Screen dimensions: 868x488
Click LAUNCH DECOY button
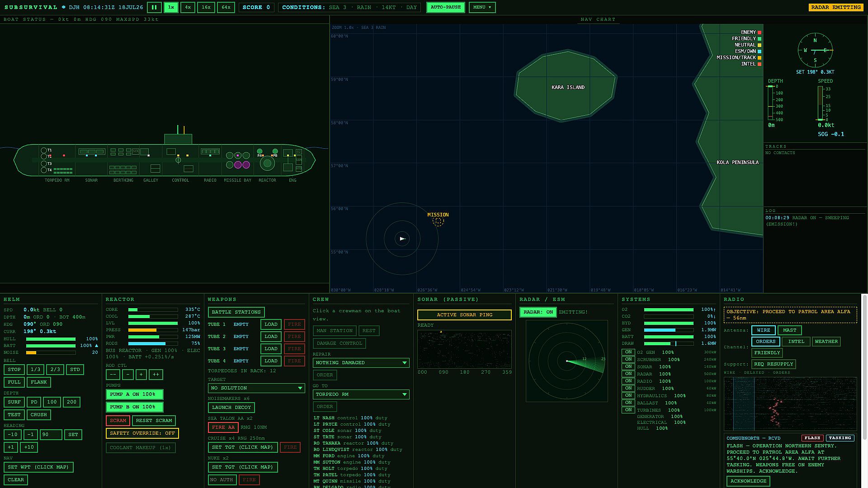click(231, 408)
